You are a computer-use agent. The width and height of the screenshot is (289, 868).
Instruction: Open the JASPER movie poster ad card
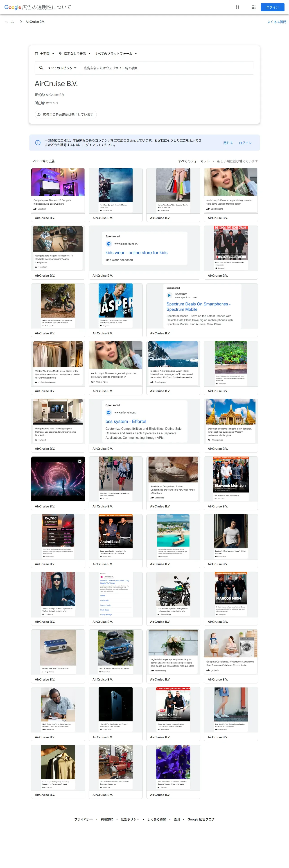tap(115, 310)
